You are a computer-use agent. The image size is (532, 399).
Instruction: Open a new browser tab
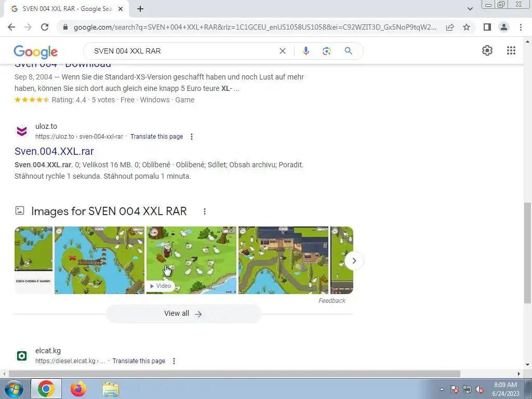[x=140, y=9]
